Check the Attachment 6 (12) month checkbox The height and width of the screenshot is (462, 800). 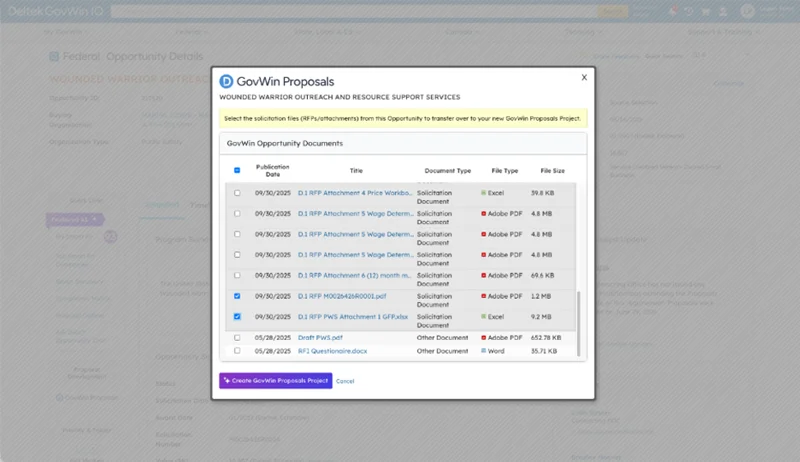(x=237, y=275)
